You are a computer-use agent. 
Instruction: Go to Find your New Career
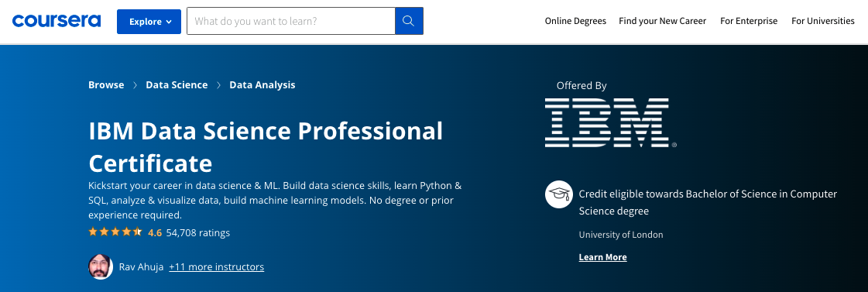[663, 21]
